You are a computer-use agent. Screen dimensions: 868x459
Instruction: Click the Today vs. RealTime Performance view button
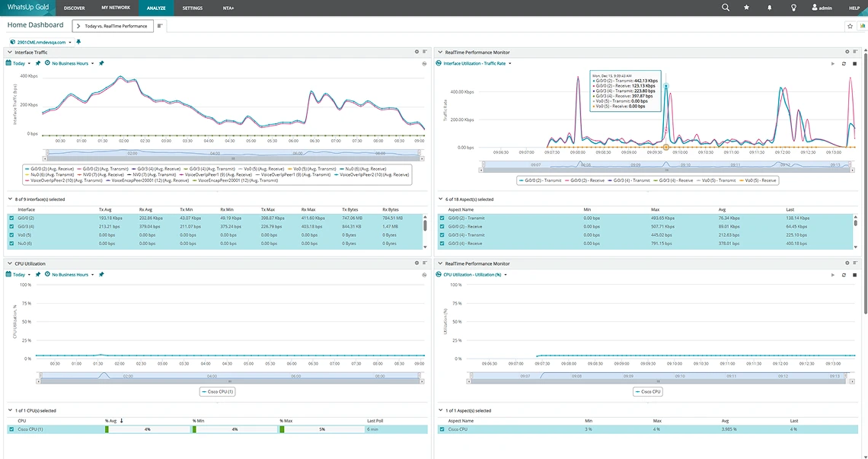point(112,26)
